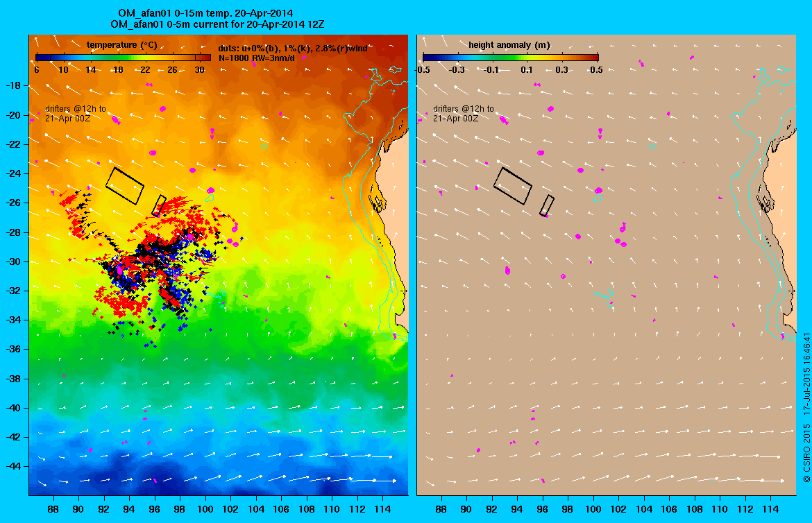Screen dimensions: 812x523
Task: Click the '-24' latitude tick label
Action: pyautogui.click(x=13, y=173)
